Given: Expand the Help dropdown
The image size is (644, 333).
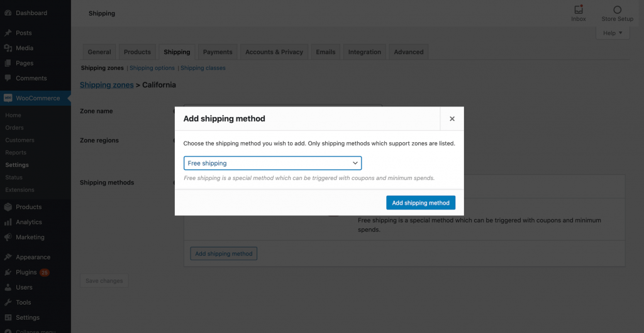Looking at the screenshot, I should tap(612, 33).
